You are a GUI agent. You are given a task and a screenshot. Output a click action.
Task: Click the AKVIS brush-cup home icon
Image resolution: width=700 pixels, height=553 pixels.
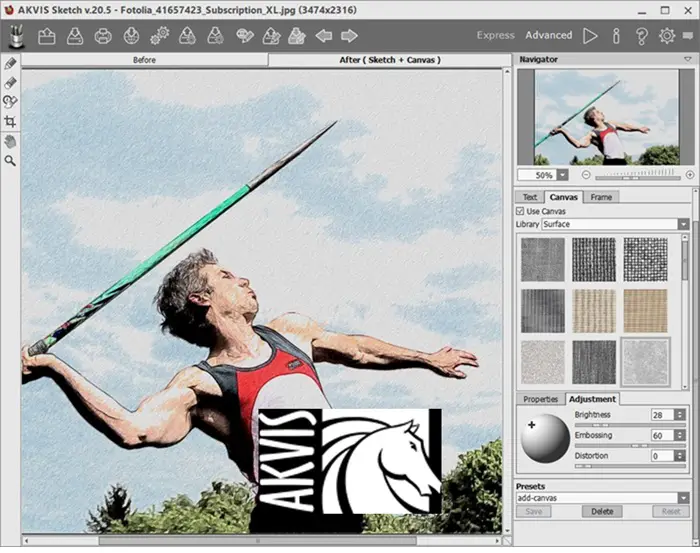click(x=16, y=36)
